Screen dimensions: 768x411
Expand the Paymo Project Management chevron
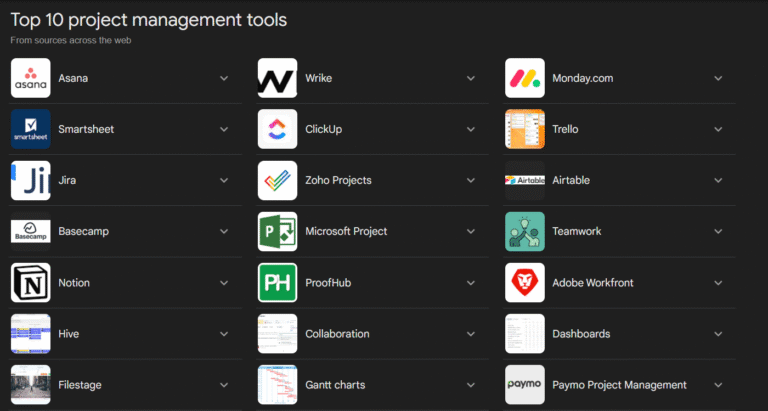coord(718,385)
